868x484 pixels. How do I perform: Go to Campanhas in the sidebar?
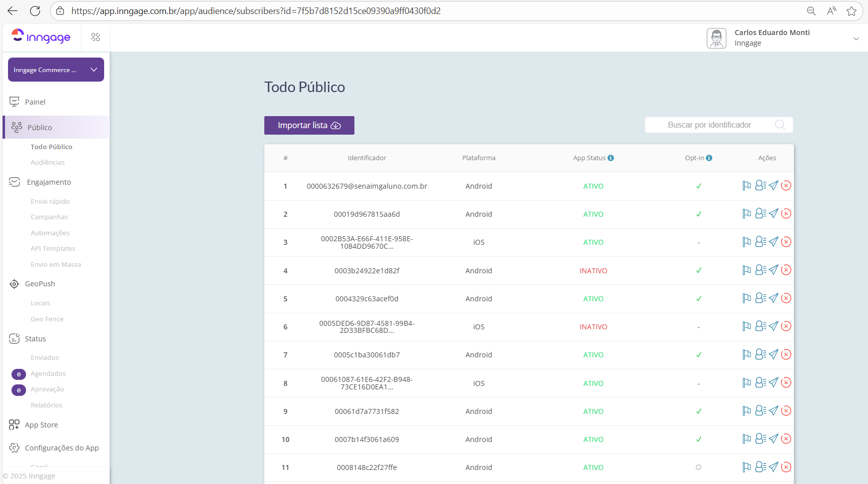click(x=49, y=217)
